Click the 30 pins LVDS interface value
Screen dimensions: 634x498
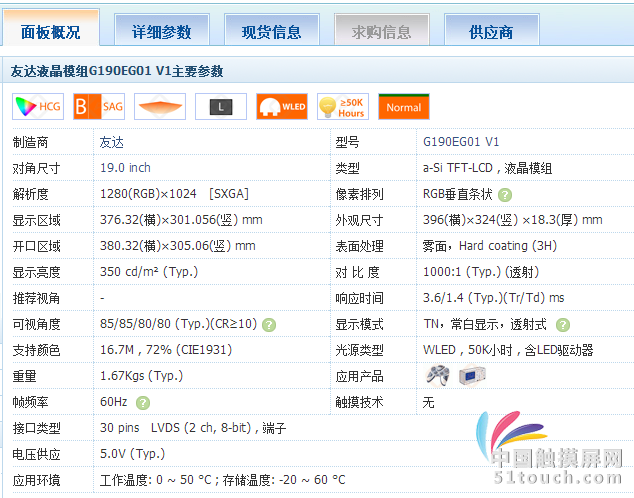(193, 428)
